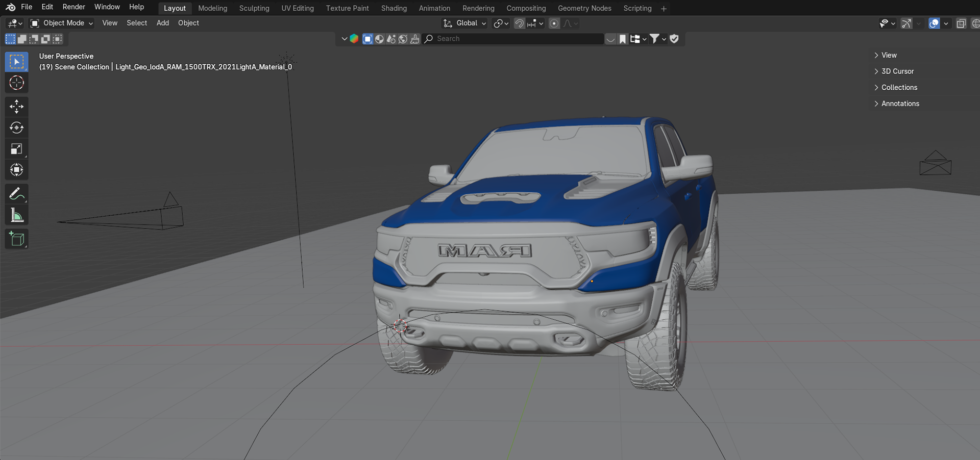
Task: Select the Rotate tool
Action: coord(16,127)
